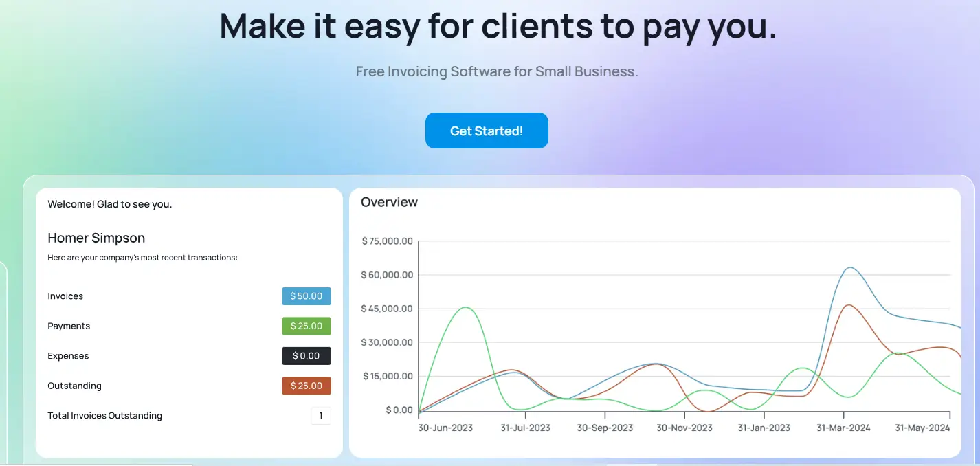Viewport: 980px width, 466px height.
Task: Click the green curve peak near 30-Jun-2023
Action: (466, 309)
